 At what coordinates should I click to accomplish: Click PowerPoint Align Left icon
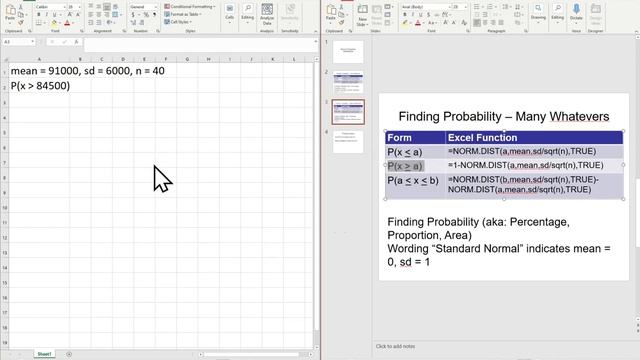477,22
